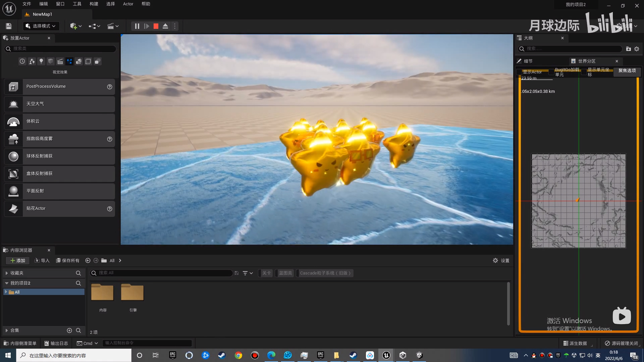Screen dimensions: 644x362
Task: Open Recently Placed clock icon category
Action: pyautogui.click(x=22, y=61)
